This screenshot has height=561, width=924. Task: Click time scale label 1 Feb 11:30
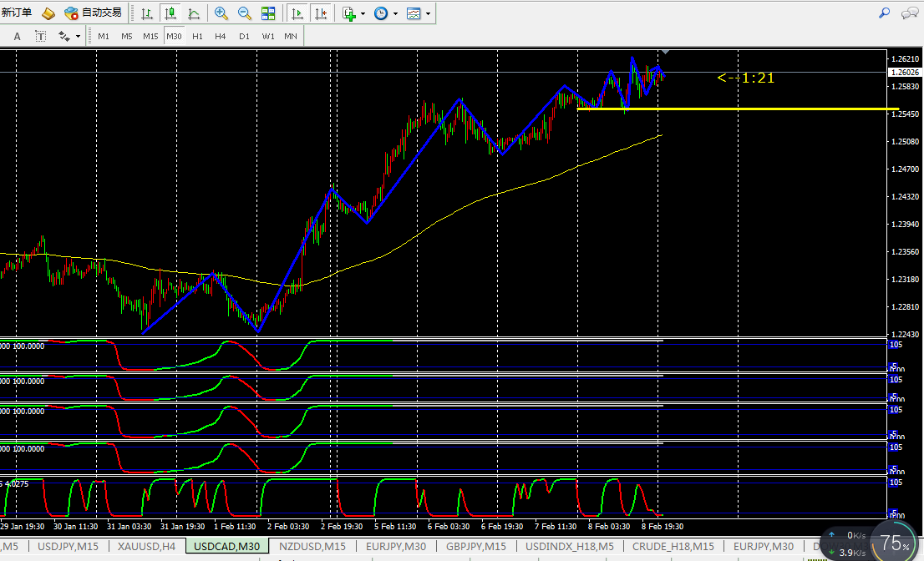pyautogui.click(x=235, y=526)
